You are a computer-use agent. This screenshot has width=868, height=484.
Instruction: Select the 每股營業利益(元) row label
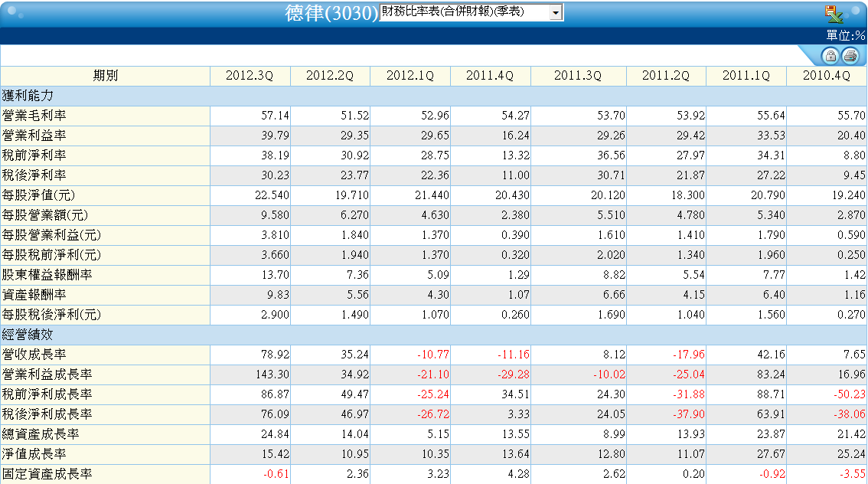(x=51, y=235)
